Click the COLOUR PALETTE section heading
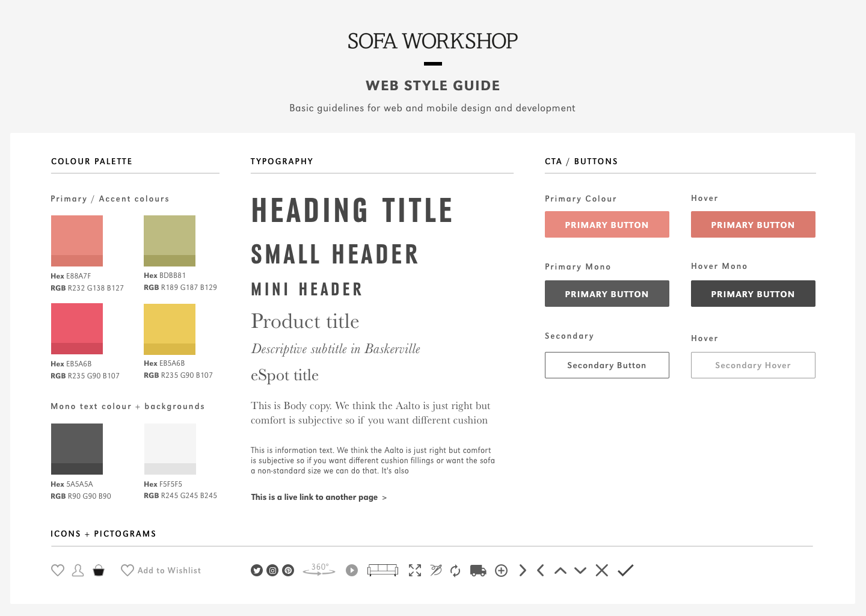866x616 pixels. click(91, 161)
